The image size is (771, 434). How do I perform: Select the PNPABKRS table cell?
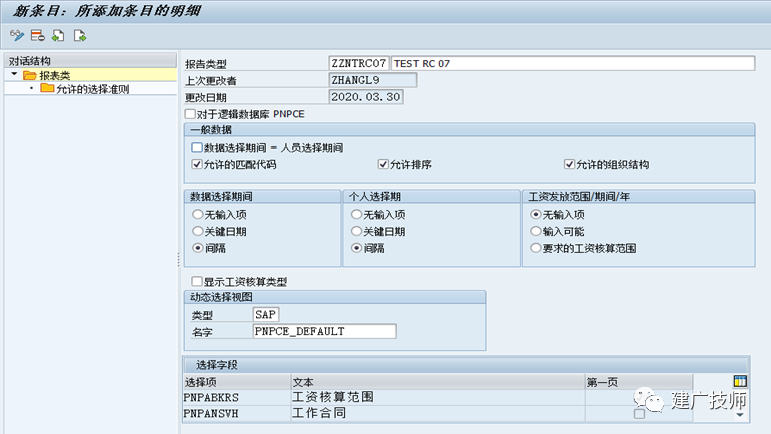coord(237,397)
